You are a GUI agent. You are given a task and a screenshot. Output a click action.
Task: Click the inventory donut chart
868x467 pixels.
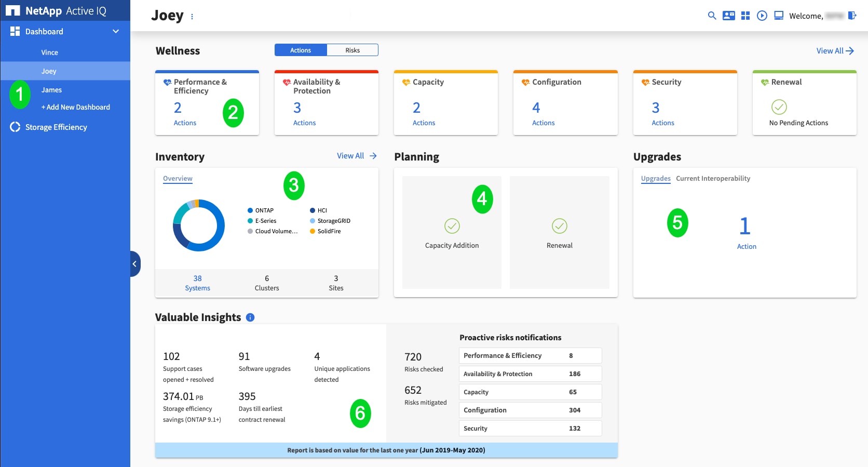tap(199, 225)
